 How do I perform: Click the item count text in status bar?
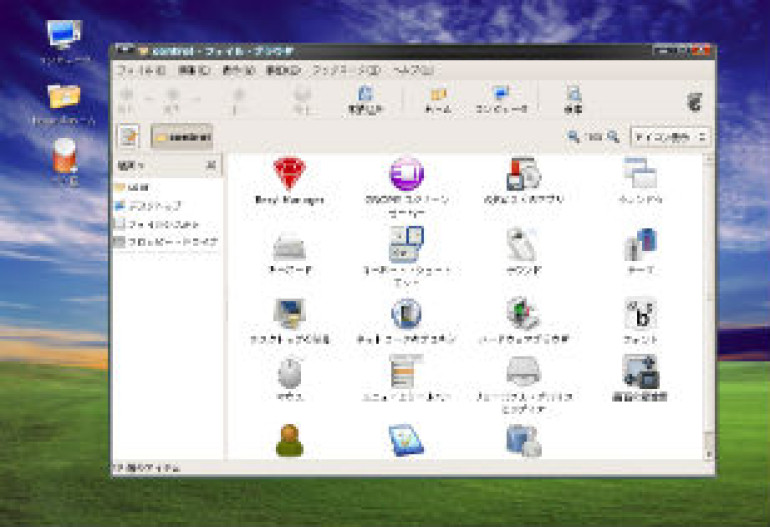tap(146, 468)
